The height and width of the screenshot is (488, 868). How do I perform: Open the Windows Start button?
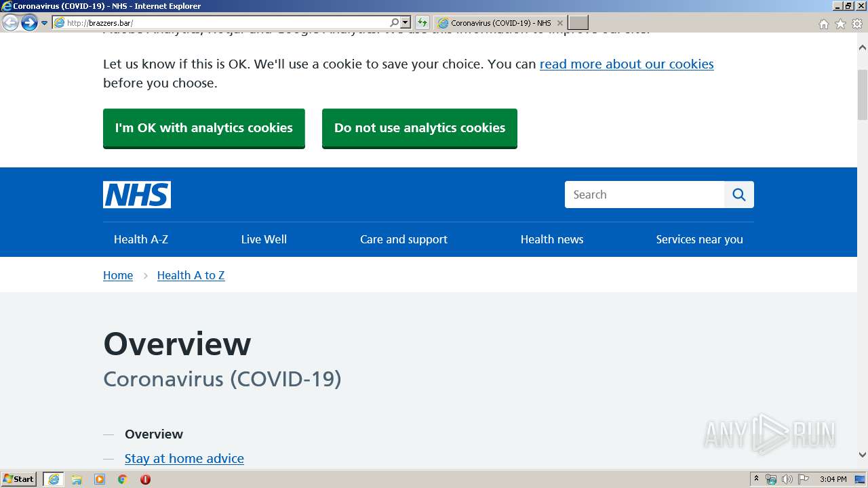coord(19,479)
